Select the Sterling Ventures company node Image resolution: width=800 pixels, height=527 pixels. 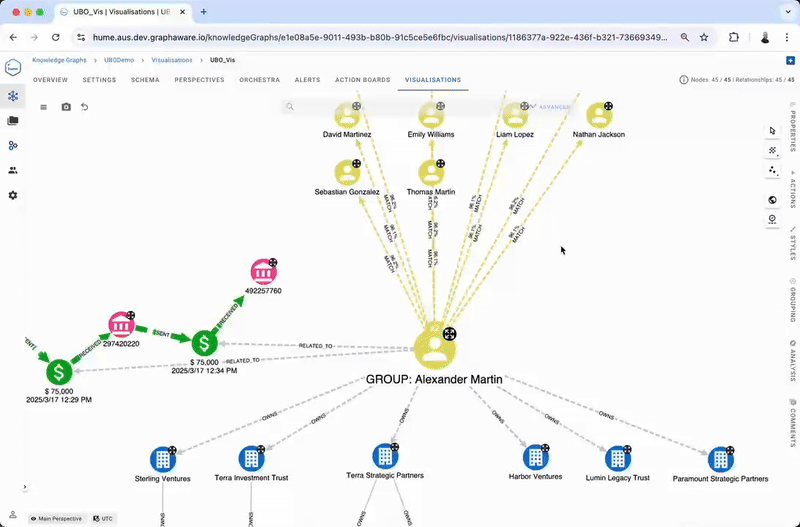pos(163,459)
